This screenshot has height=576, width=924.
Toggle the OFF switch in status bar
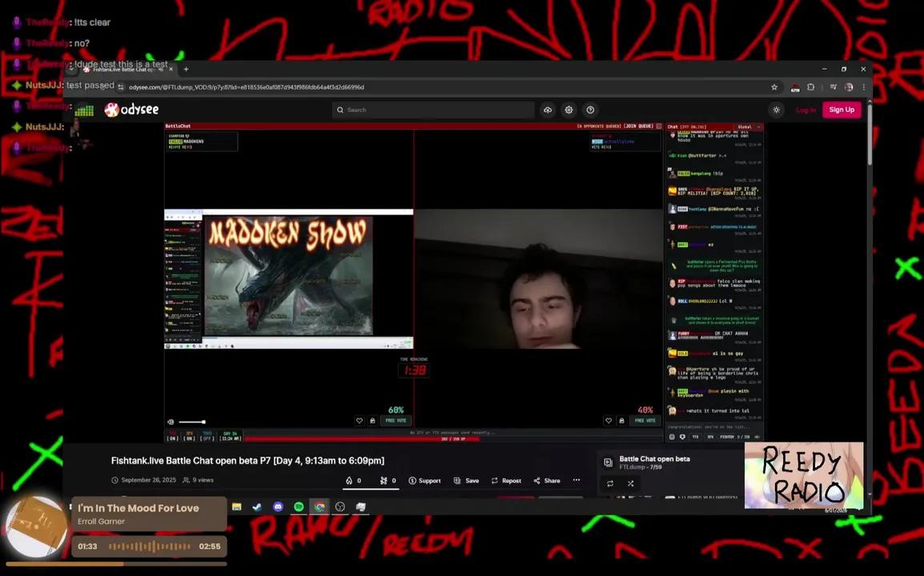(x=207, y=436)
